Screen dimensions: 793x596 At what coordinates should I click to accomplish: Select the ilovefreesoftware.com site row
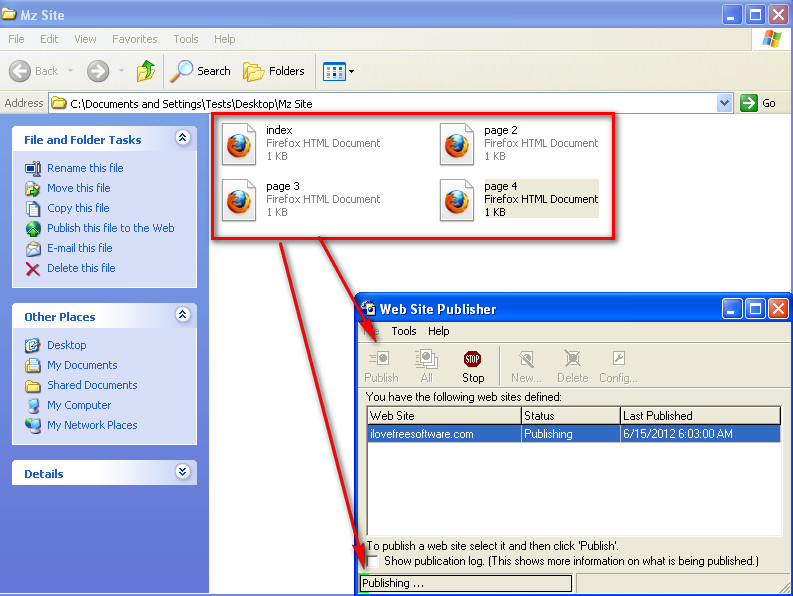pyautogui.click(x=574, y=434)
